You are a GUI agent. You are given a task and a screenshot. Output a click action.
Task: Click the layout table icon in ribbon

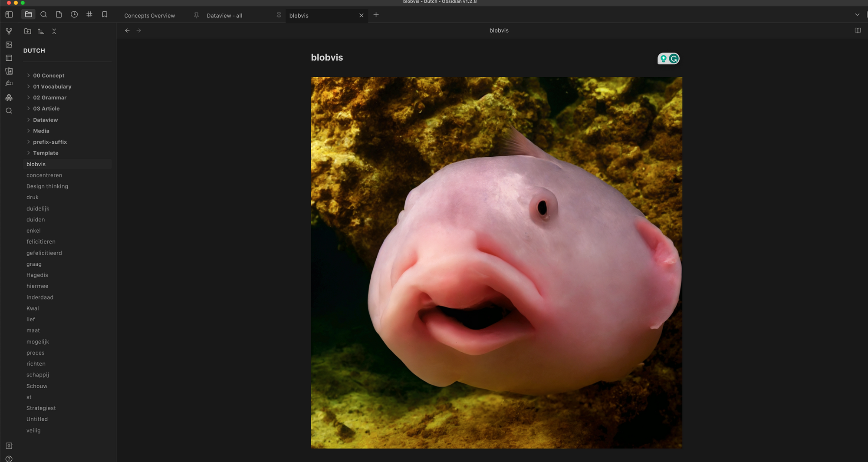click(x=9, y=58)
